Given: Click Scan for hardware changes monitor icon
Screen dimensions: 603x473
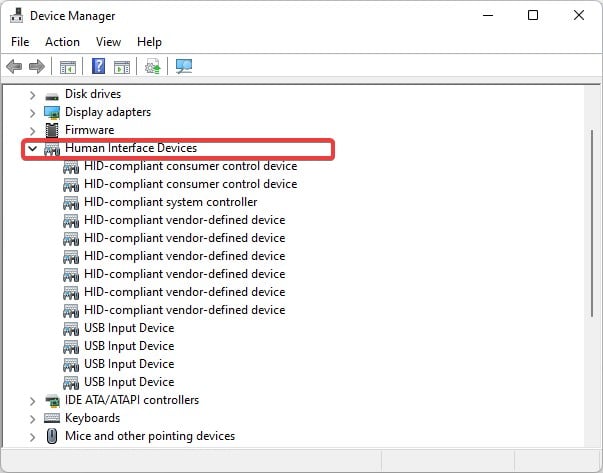Looking at the screenshot, I should [184, 67].
